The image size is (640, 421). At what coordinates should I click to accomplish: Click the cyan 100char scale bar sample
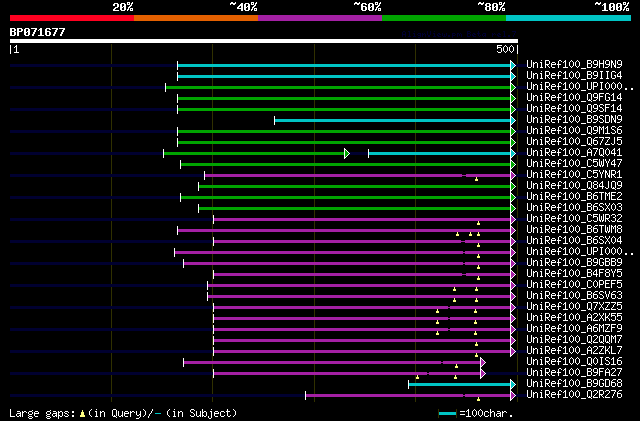coord(447,414)
